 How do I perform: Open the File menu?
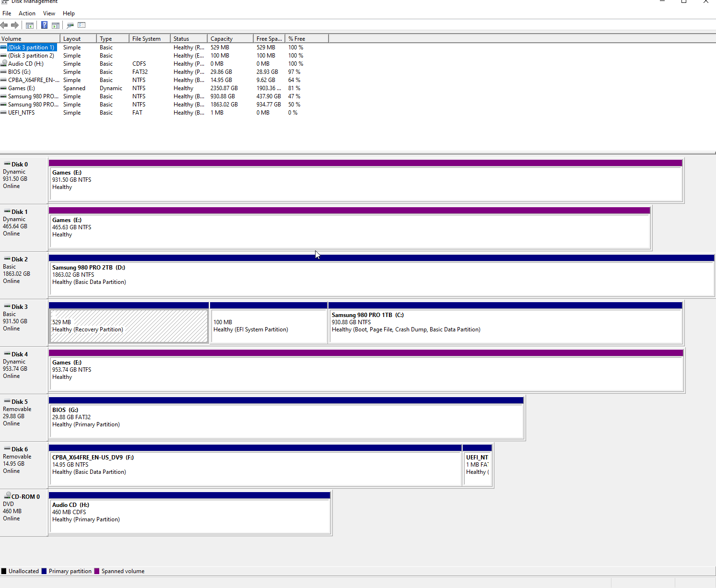[x=7, y=13]
